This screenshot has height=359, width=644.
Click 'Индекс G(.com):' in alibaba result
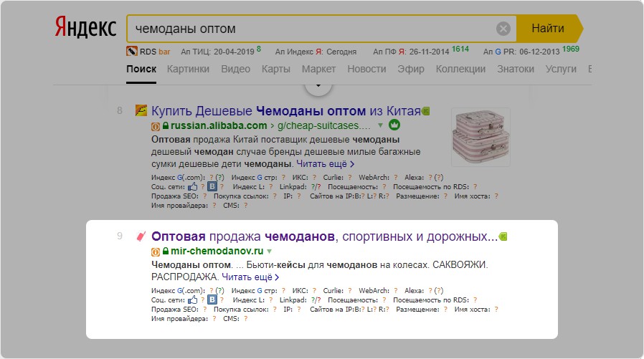[178, 177]
